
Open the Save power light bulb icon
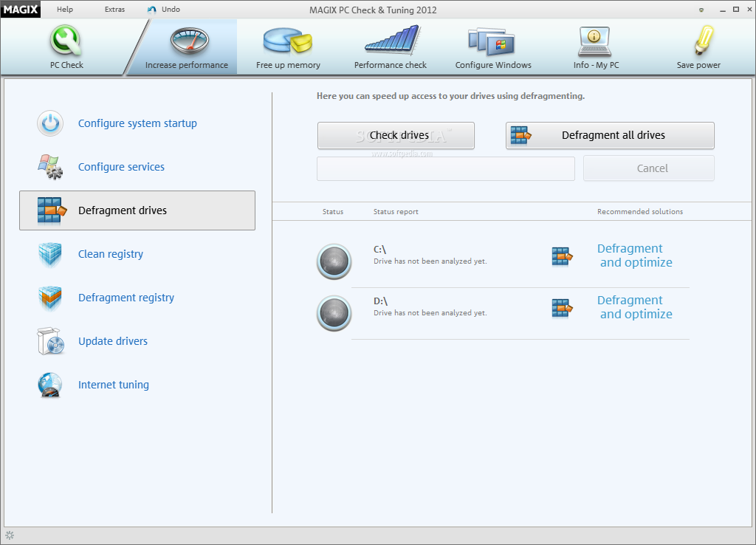(x=704, y=41)
